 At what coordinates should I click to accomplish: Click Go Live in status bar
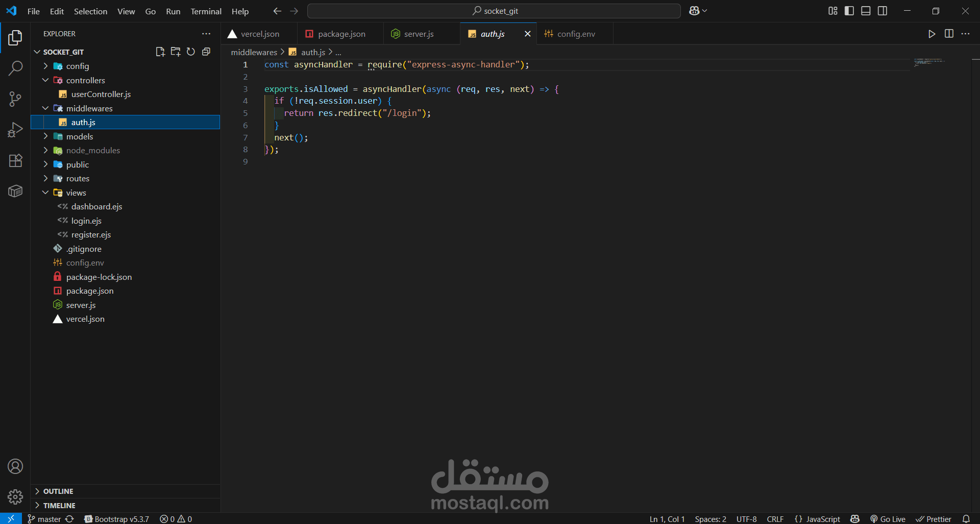888,518
